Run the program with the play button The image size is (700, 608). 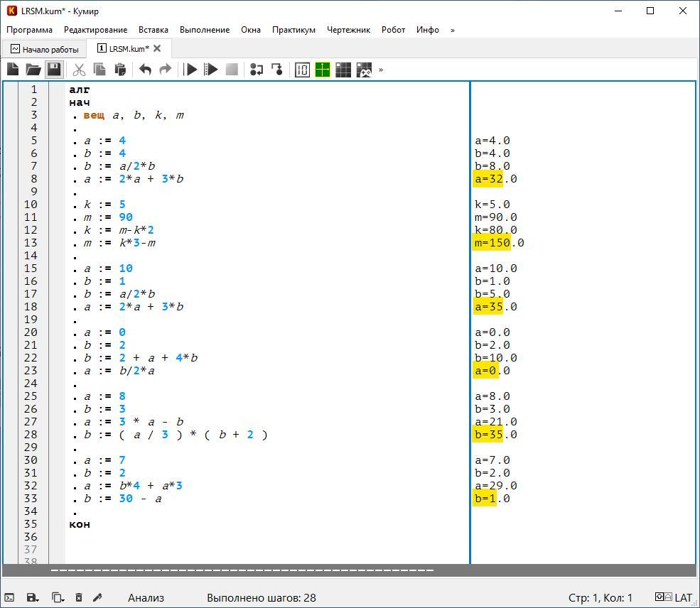[190, 70]
